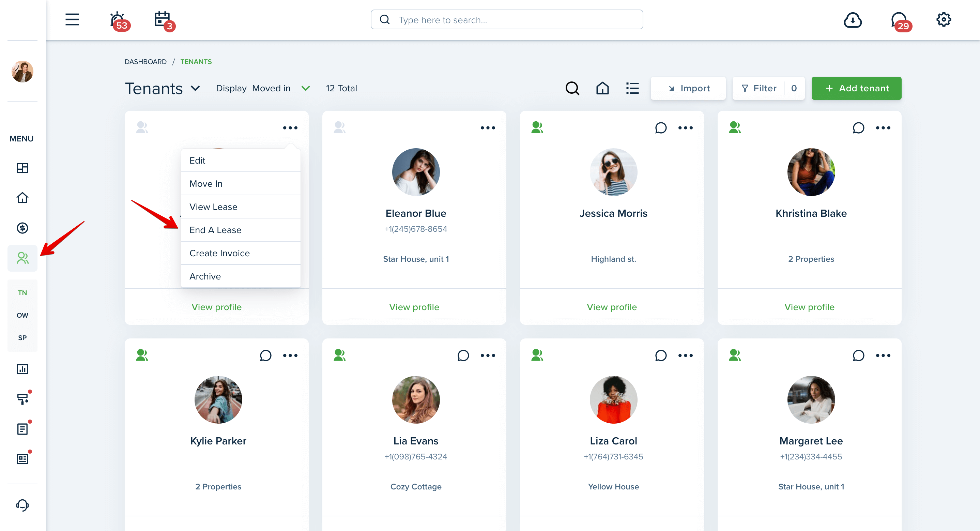Choose Move In from context menu

(241, 183)
